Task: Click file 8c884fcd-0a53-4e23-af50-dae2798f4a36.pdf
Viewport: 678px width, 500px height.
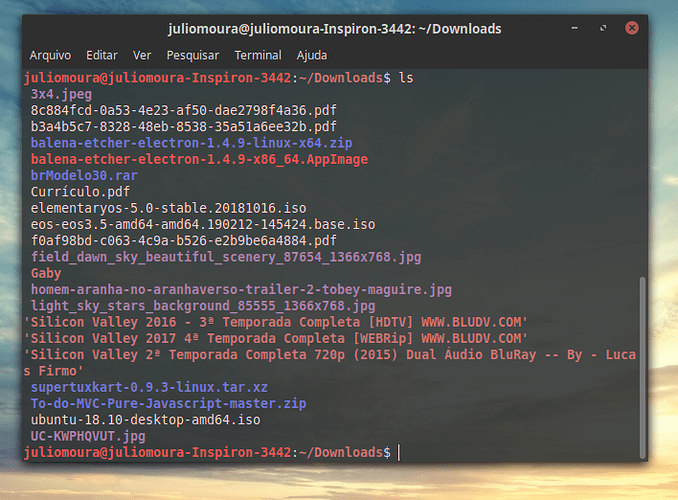Action: tap(183, 110)
